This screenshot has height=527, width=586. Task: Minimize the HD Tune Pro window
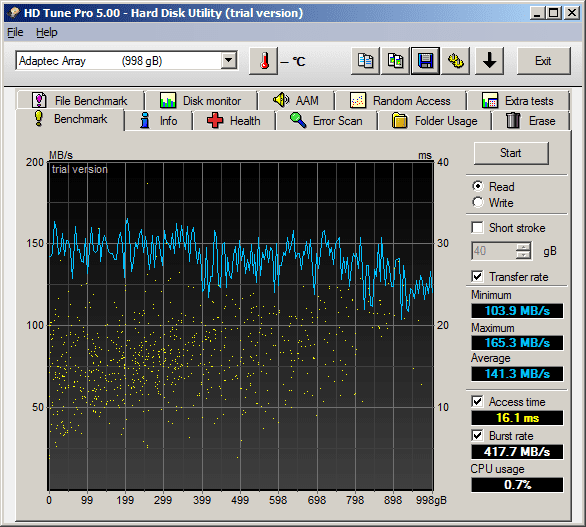pyautogui.click(x=537, y=13)
